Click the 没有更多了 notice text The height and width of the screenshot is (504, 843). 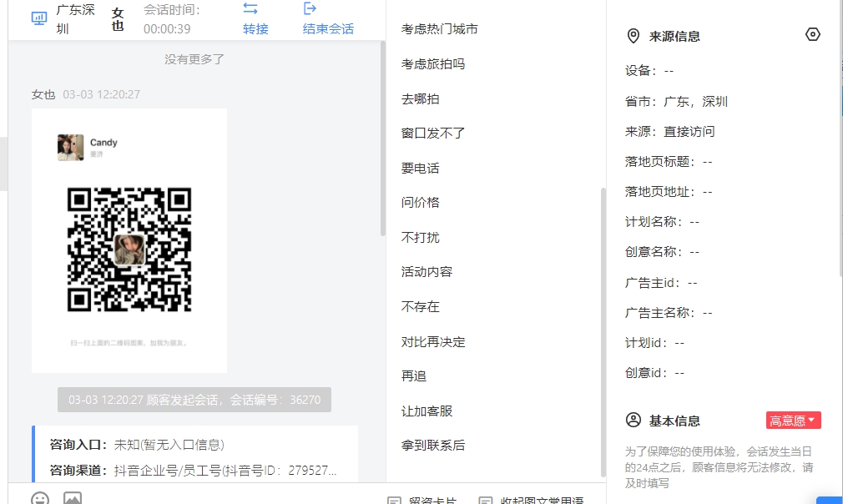coord(194,59)
